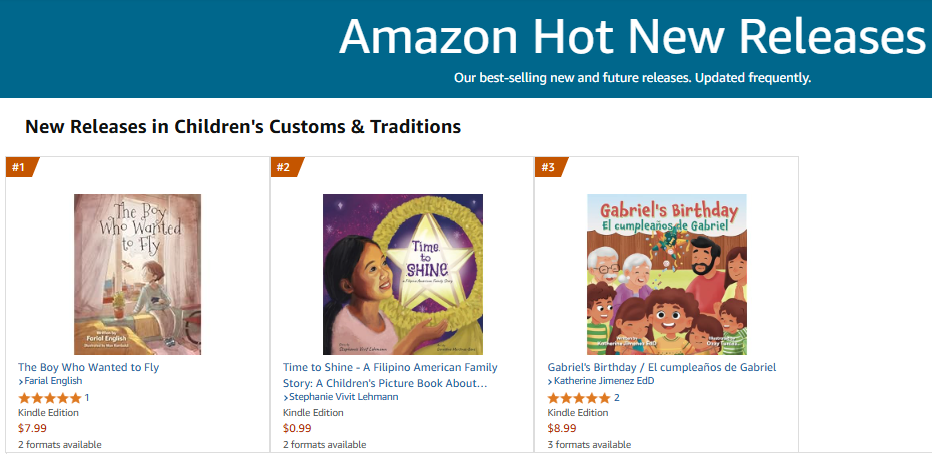Click the #2 rank badge
932x454 pixels.
click(284, 167)
